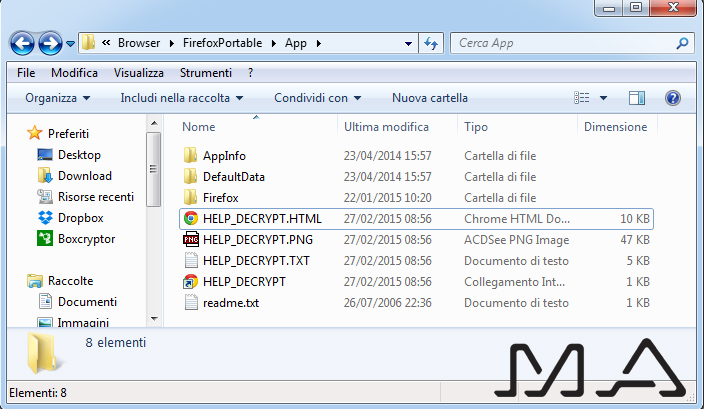Click the DefaultData folder name
Screen dimensions: 704x409
pos(233,177)
